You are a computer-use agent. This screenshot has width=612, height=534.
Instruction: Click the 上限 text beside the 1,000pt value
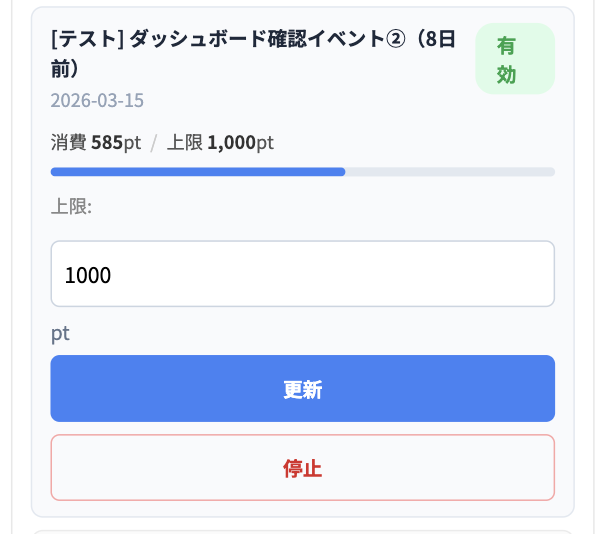click(186, 143)
